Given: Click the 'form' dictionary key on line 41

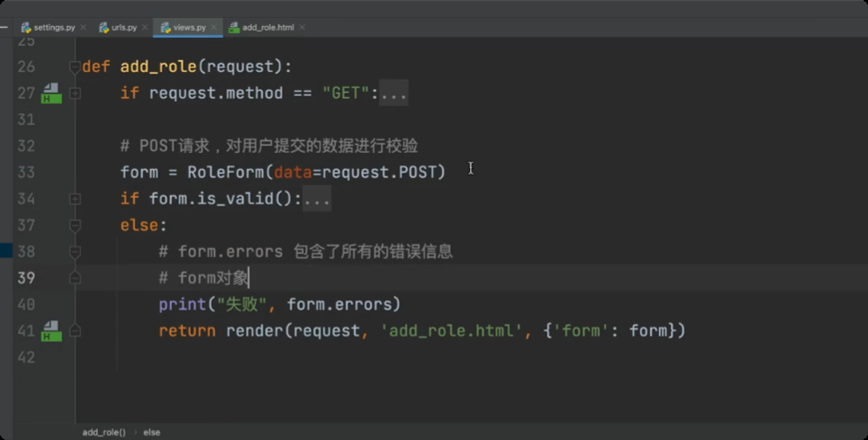Looking at the screenshot, I should pyautogui.click(x=581, y=331).
